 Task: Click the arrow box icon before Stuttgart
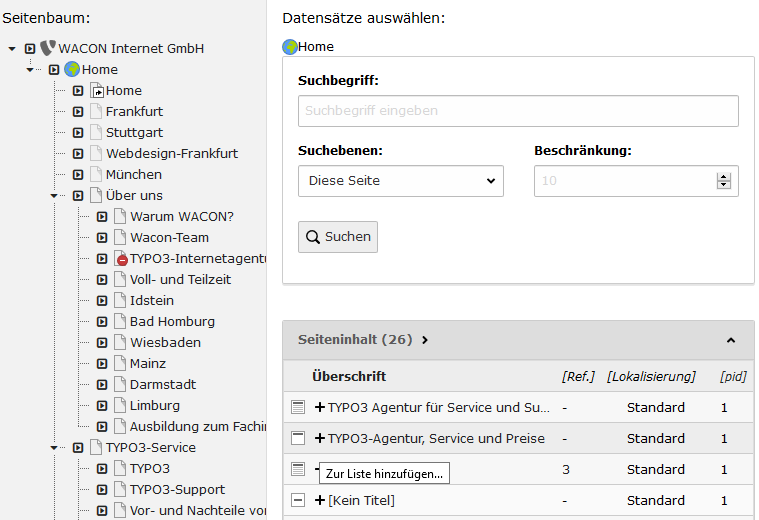click(x=78, y=133)
